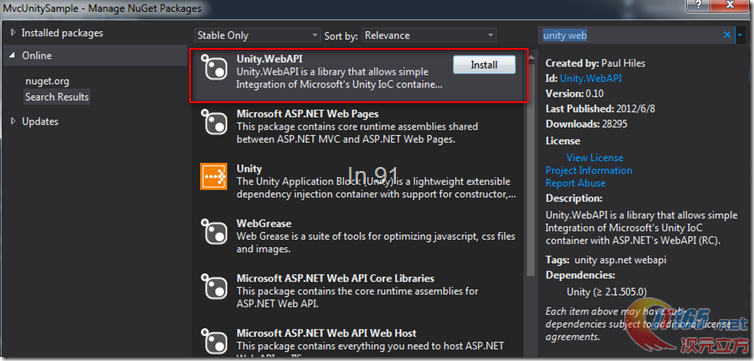Click the Updates label
The image size is (754, 361).
pos(40,122)
